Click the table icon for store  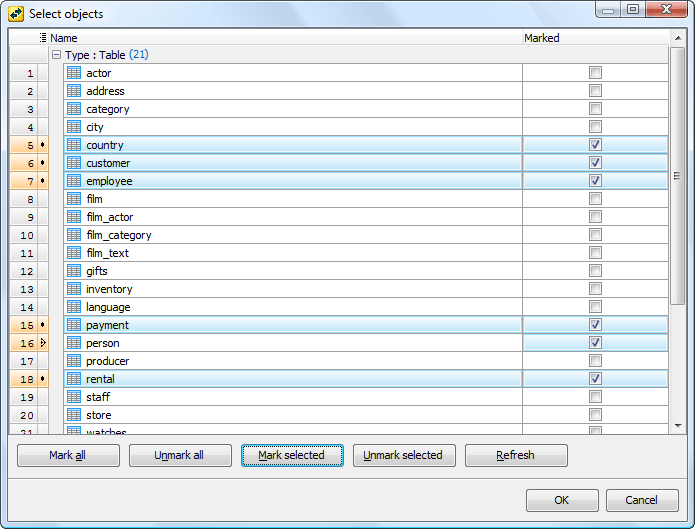(x=73, y=415)
